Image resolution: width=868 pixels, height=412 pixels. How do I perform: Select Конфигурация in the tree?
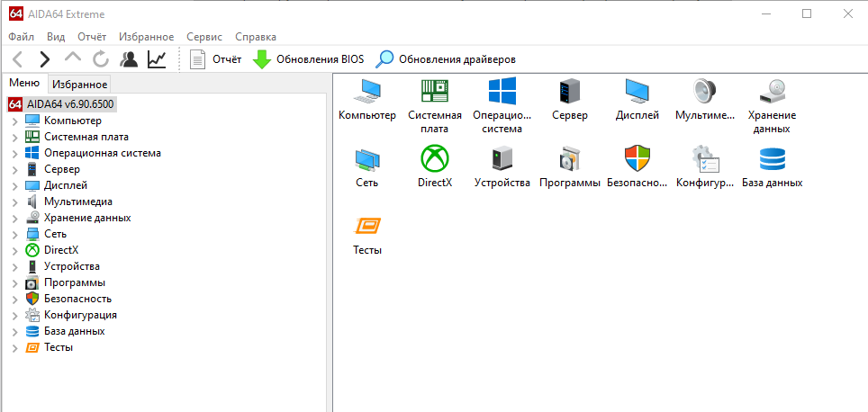80,315
